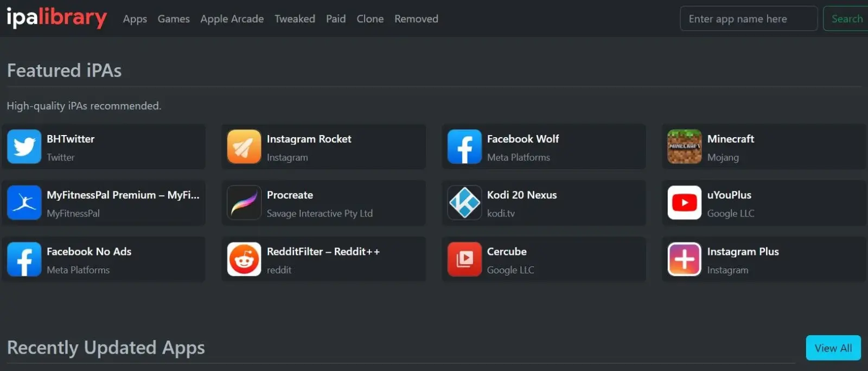Click the Facebook No Ads icon
Viewport: 868px width, 371px height.
tap(24, 259)
